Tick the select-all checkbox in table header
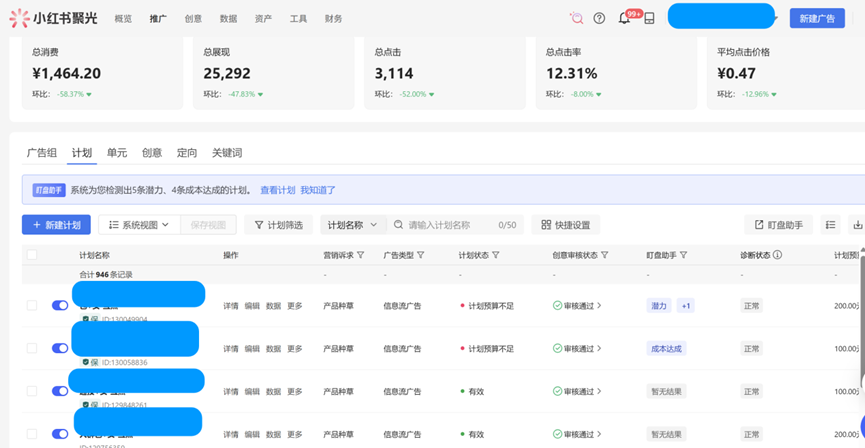The width and height of the screenshot is (865, 448). 32,255
